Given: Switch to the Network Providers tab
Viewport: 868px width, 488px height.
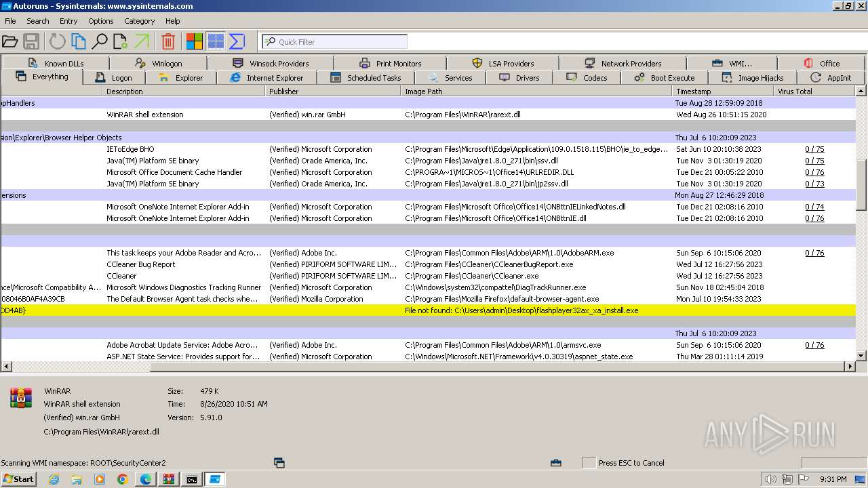Looking at the screenshot, I should 623,63.
